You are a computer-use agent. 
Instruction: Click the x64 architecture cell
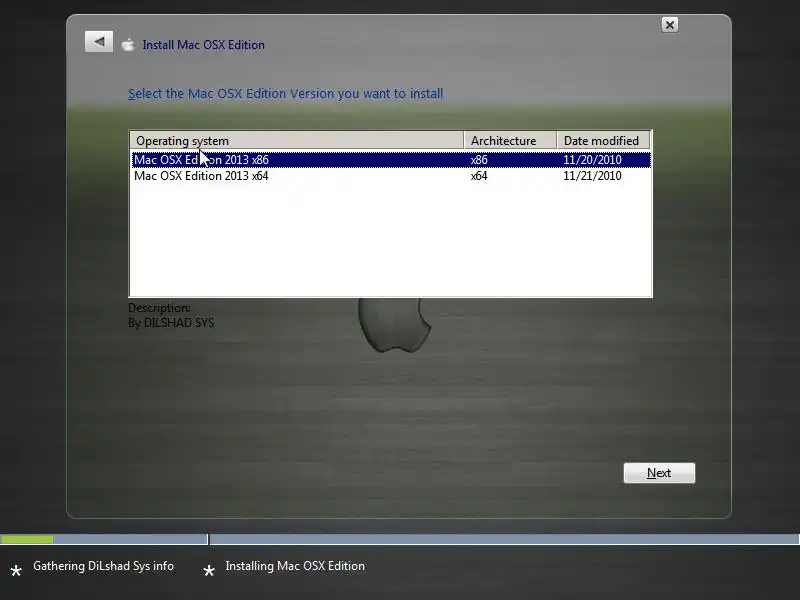[x=479, y=176]
